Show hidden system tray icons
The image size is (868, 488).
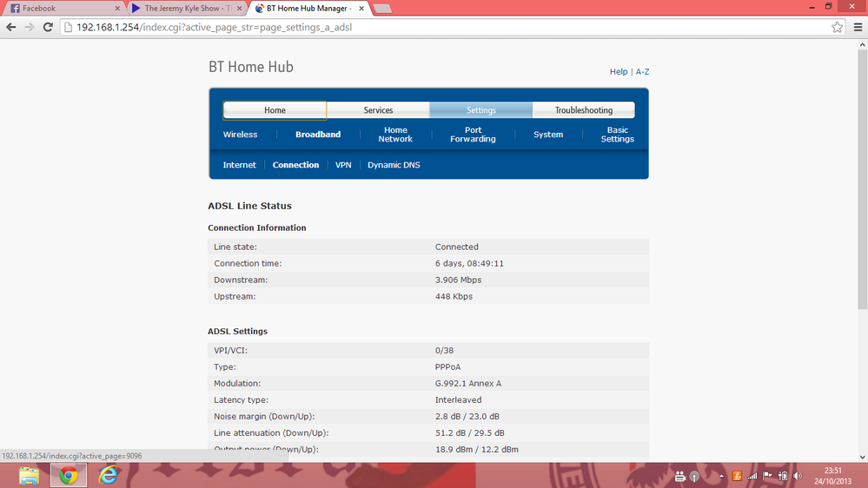(721, 476)
